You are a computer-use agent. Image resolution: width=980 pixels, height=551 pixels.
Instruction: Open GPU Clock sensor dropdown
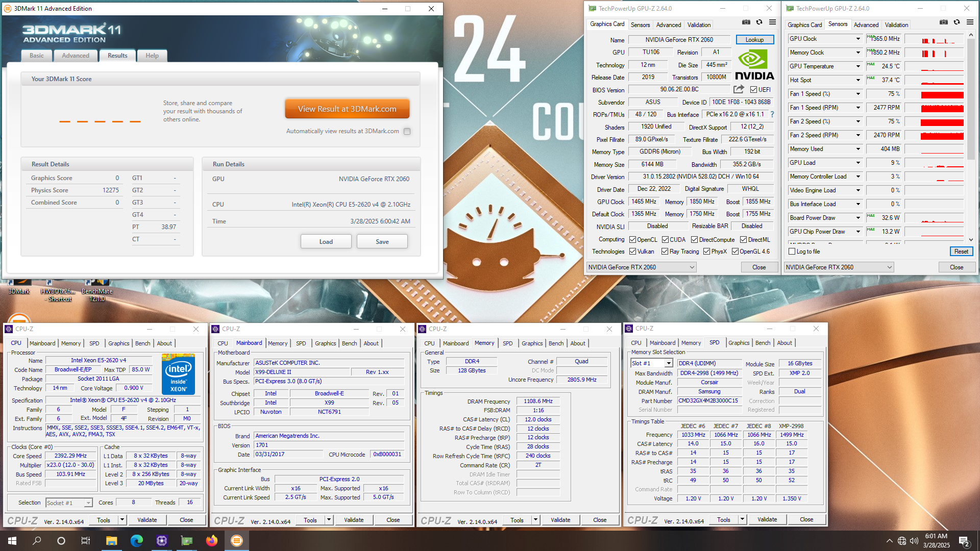coord(858,39)
